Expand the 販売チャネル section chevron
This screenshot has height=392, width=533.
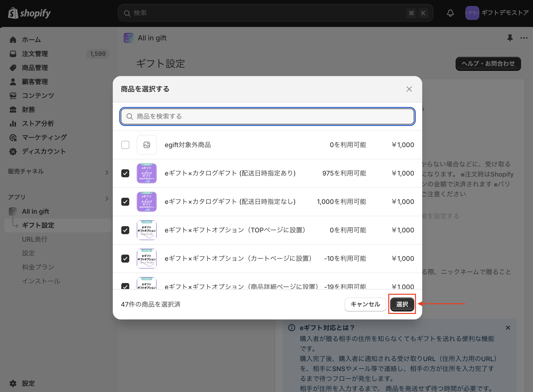point(107,172)
